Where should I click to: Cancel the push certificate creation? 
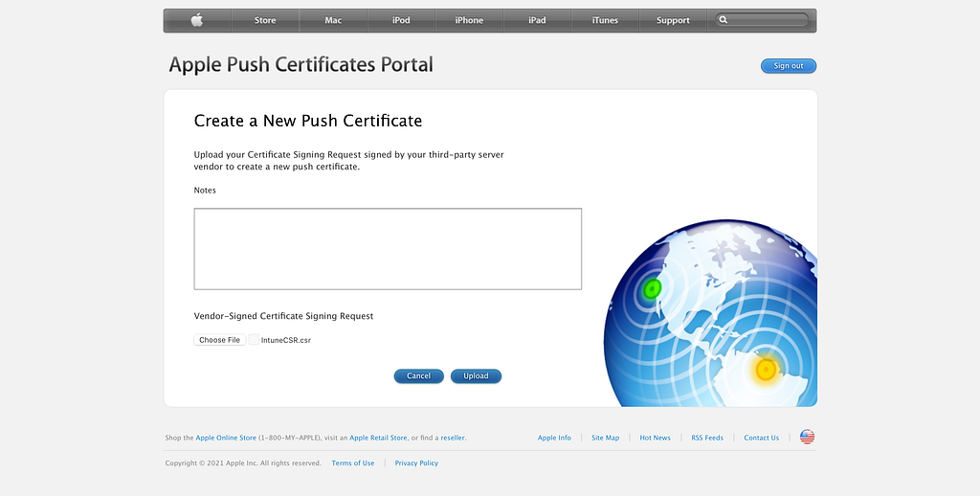coord(419,376)
